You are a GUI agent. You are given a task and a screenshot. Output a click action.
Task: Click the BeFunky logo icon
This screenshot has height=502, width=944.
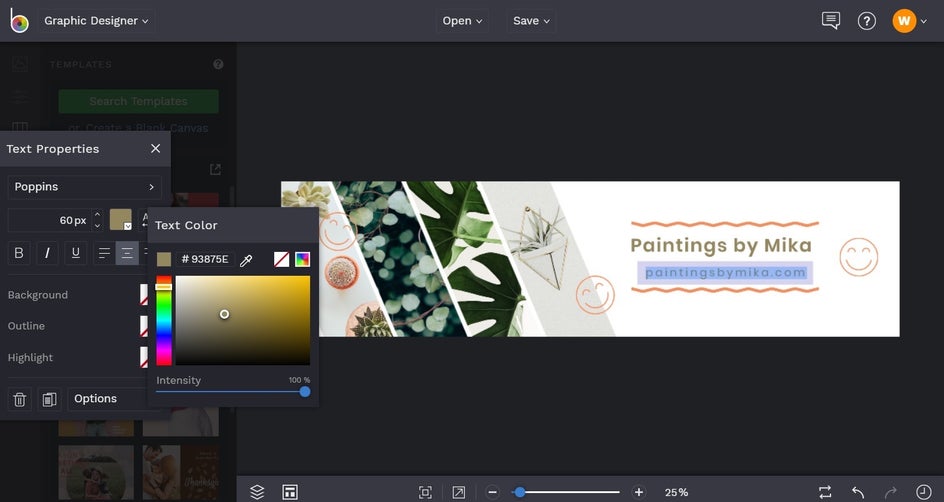tap(19, 20)
